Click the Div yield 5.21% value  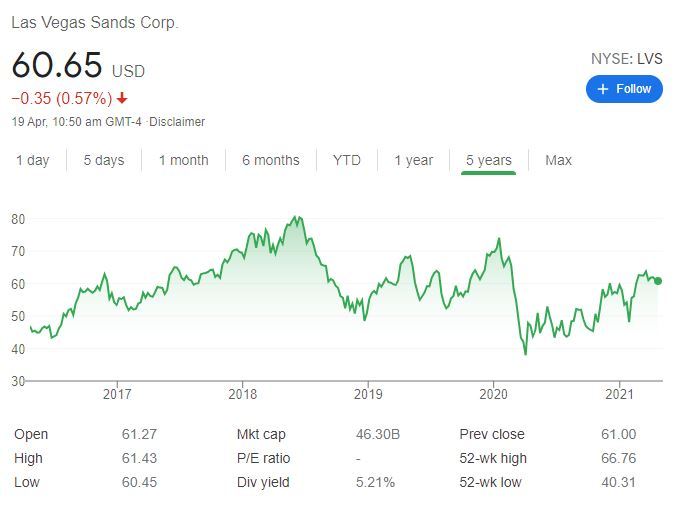click(x=376, y=482)
